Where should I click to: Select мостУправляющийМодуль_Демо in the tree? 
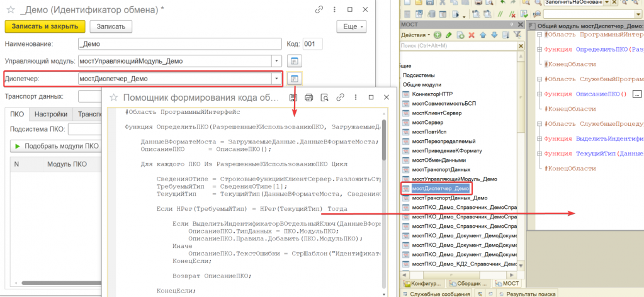click(x=454, y=179)
